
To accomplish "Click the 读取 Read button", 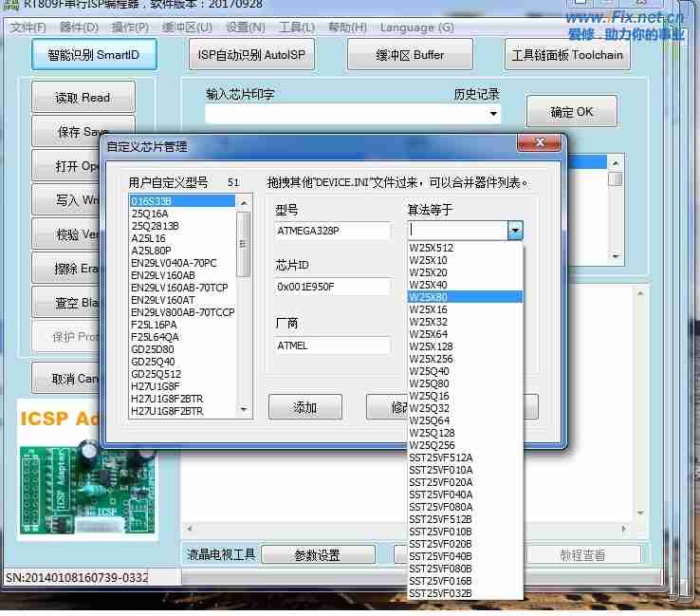I will point(83,98).
